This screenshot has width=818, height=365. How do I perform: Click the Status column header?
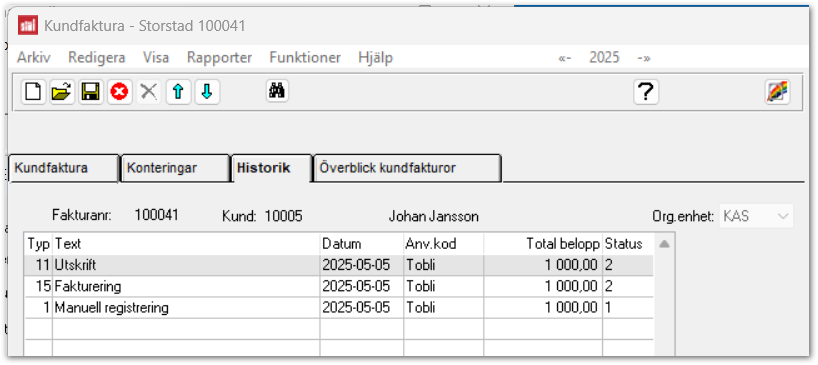click(x=628, y=244)
